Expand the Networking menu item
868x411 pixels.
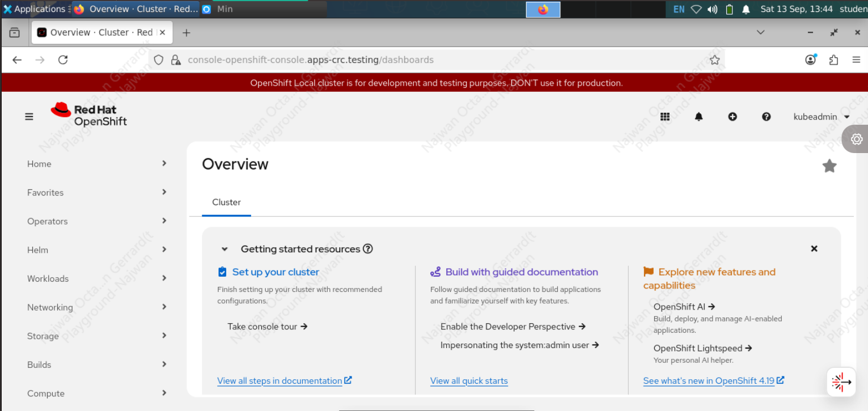[96, 307]
